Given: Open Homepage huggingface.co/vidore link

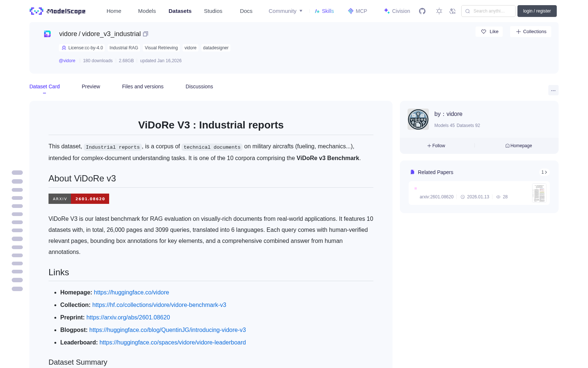Looking at the screenshot, I should 131,292.
